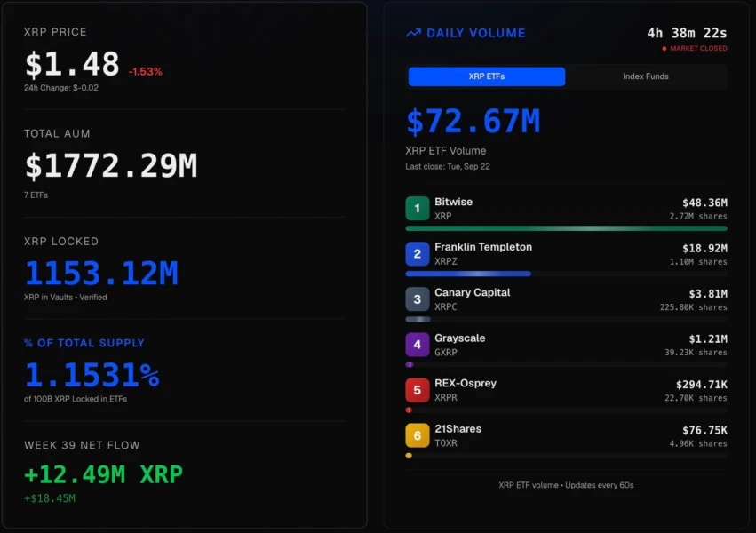
Task: Click the $3.81M Canary Capital volume
Action: click(708, 294)
